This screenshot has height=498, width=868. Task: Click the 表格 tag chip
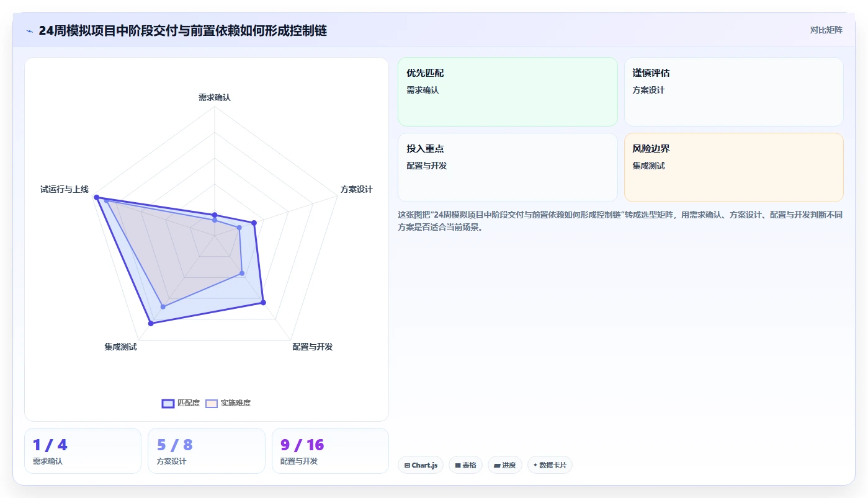465,465
